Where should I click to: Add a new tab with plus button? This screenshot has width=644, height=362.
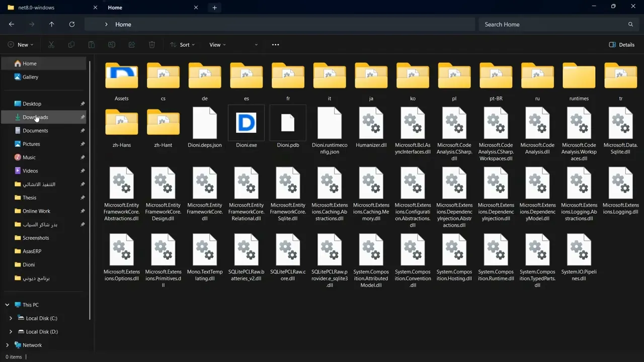(x=214, y=8)
